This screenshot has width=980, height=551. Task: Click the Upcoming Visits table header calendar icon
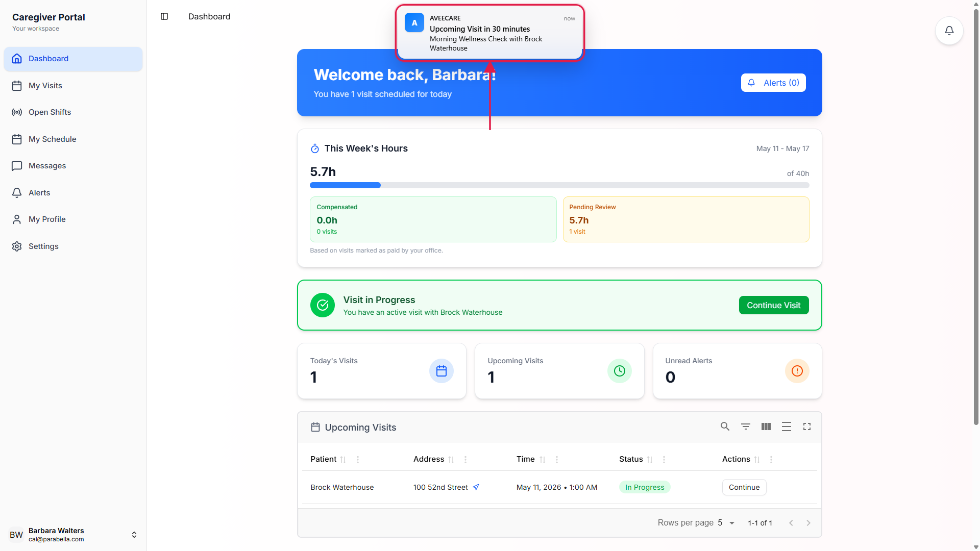click(x=315, y=427)
